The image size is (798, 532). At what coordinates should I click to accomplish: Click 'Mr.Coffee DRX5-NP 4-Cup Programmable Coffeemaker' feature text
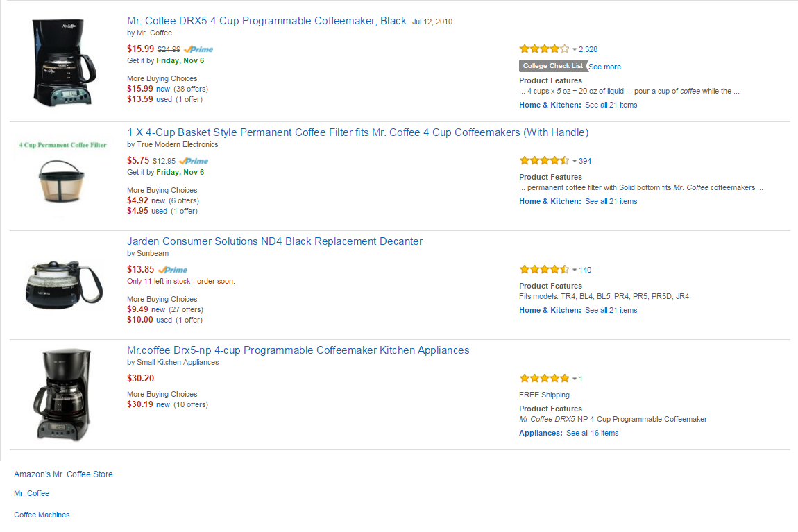click(x=613, y=420)
